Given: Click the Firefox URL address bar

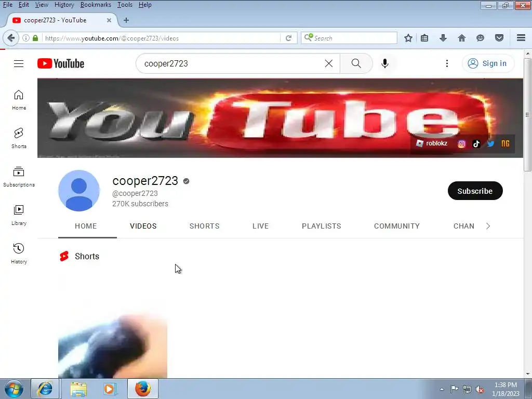Looking at the screenshot, I should point(161,38).
